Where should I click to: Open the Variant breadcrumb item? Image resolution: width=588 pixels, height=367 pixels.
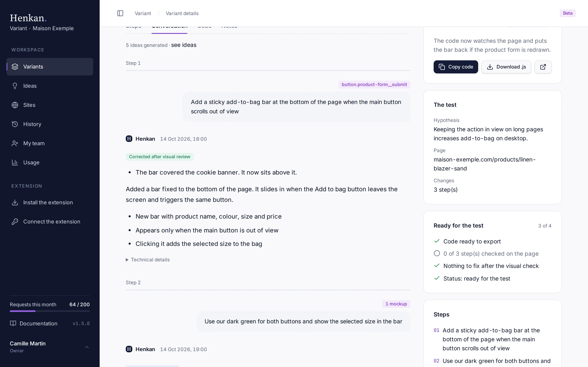pos(143,13)
